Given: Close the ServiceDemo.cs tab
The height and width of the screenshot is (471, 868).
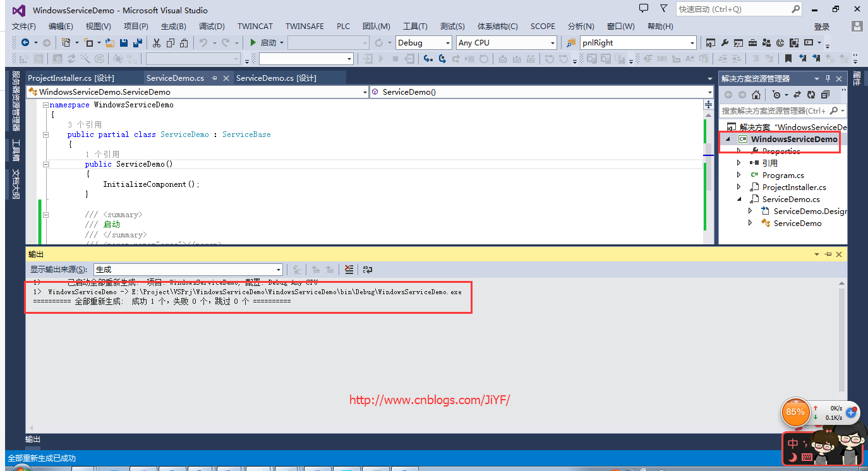Looking at the screenshot, I should 226,78.
